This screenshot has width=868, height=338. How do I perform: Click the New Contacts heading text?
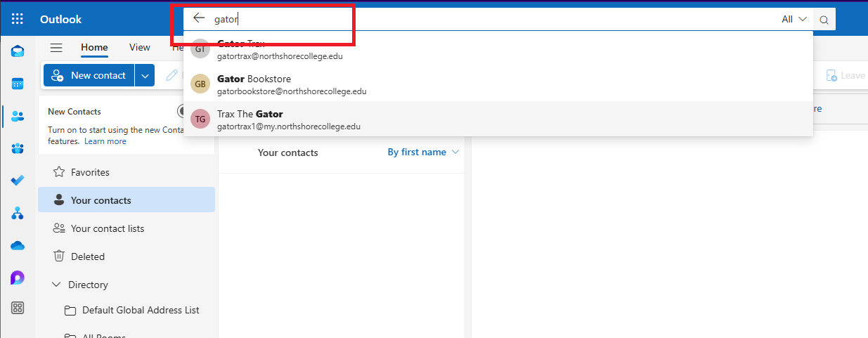[75, 112]
